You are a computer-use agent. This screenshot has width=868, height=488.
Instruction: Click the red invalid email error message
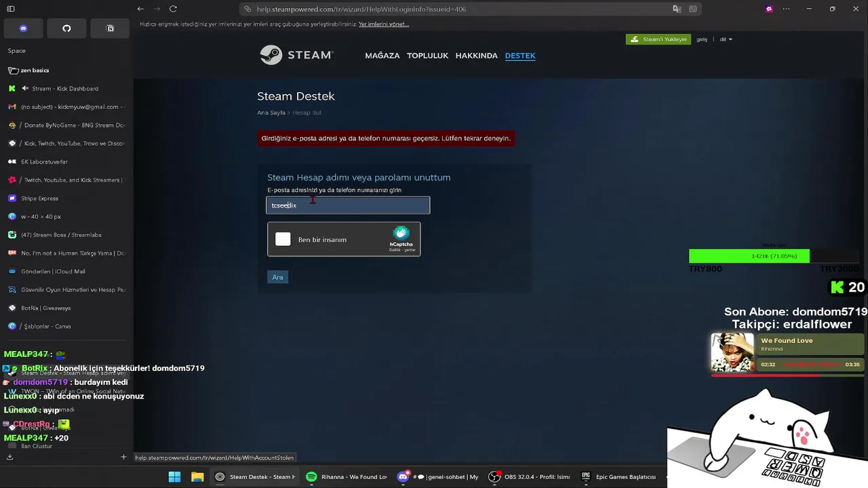386,138
